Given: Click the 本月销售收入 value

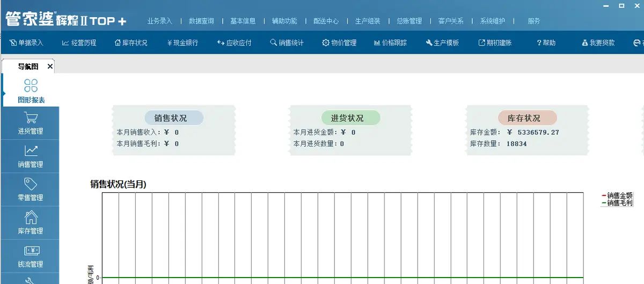Looking at the screenshot, I should (171, 132).
